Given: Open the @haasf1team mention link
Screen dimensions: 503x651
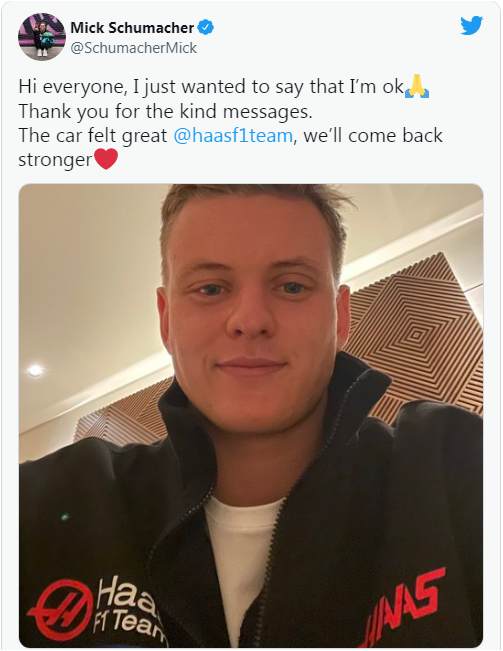Looking at the screenshot, I should [x=233, y=135].
